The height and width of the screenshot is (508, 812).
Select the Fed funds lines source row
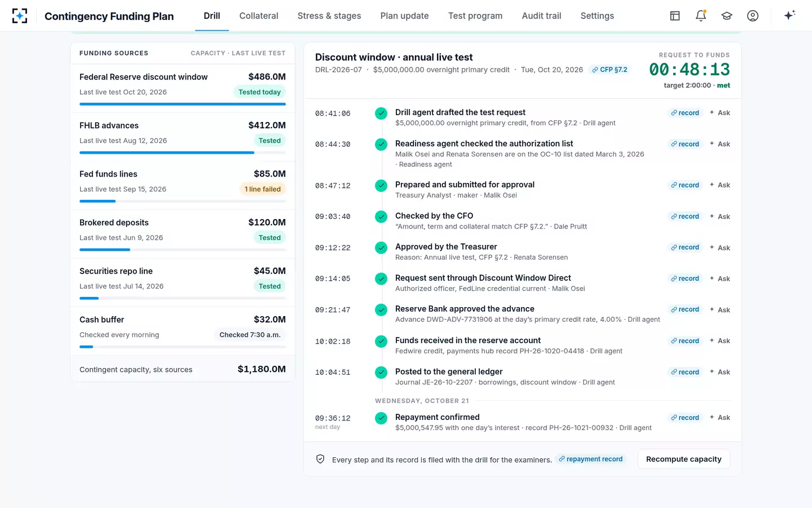point(183,186)
